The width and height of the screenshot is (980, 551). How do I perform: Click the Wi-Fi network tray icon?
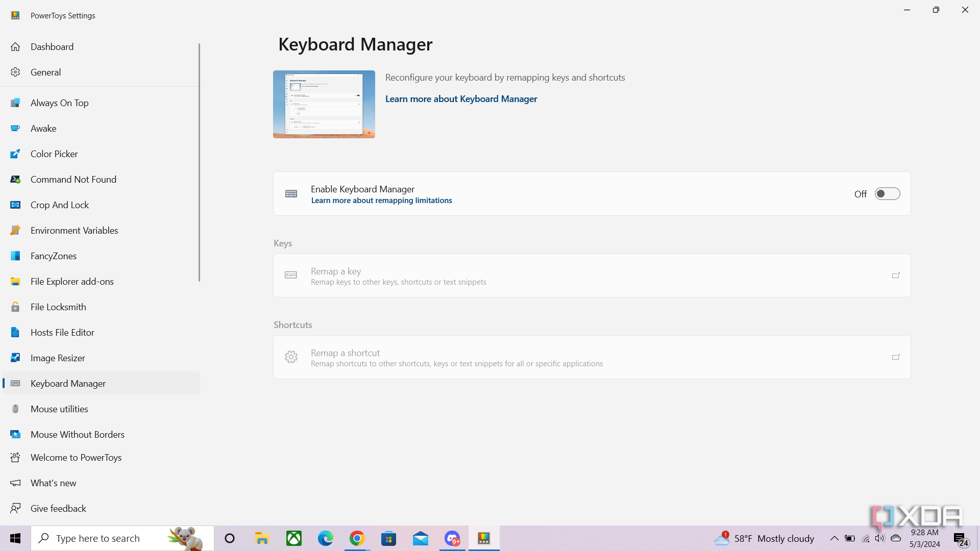tap(866, 538)
